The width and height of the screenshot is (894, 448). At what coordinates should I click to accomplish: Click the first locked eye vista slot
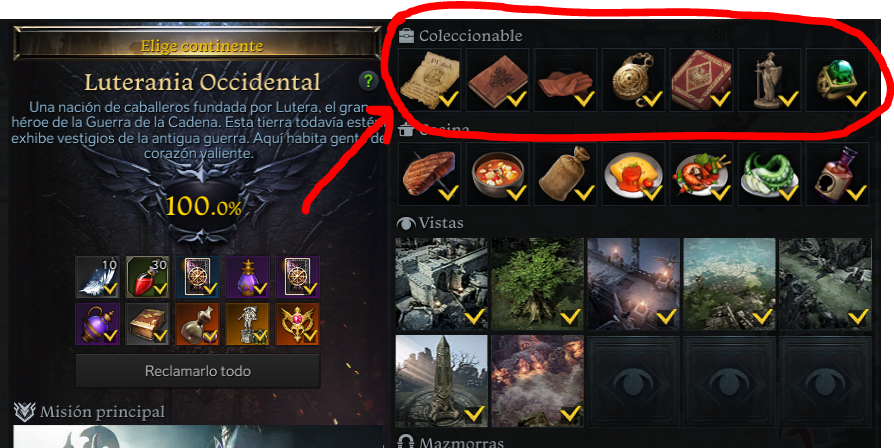click(633, 381)
